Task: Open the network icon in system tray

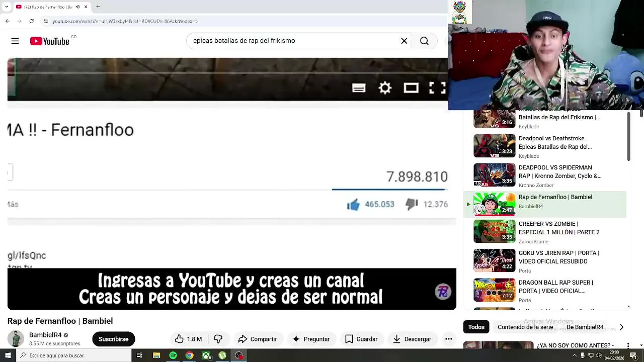Action: coord(591,355)
